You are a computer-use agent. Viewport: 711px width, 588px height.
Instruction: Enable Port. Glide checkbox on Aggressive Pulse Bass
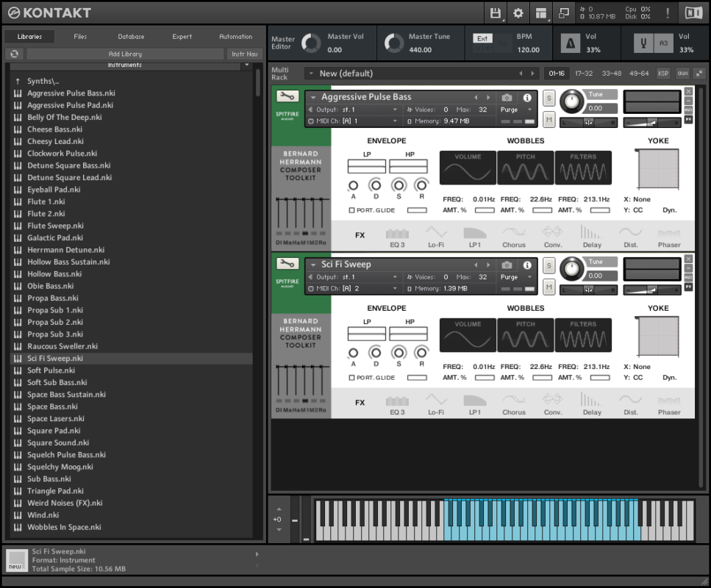click(x=351, y=210)
